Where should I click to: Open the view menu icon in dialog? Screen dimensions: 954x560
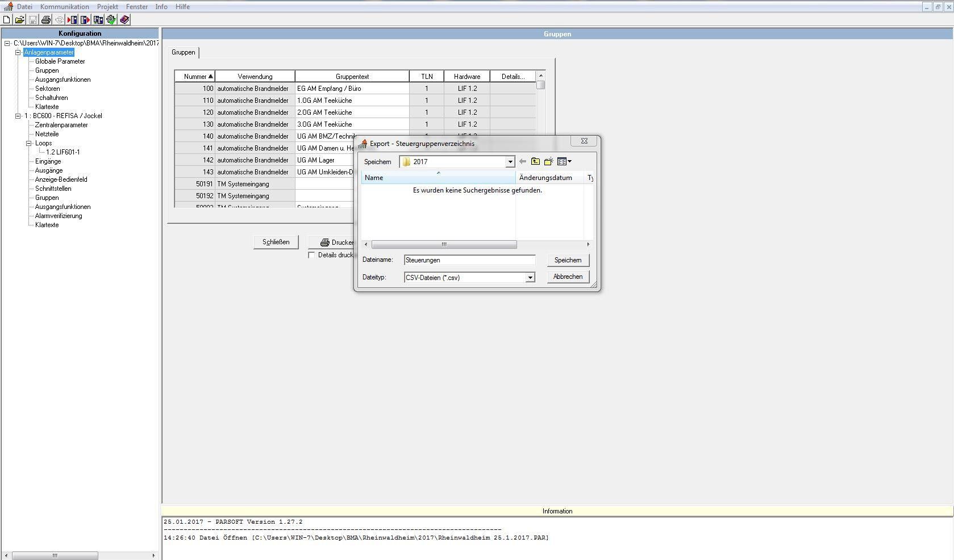pyautogui.click(x=564, y=162)
